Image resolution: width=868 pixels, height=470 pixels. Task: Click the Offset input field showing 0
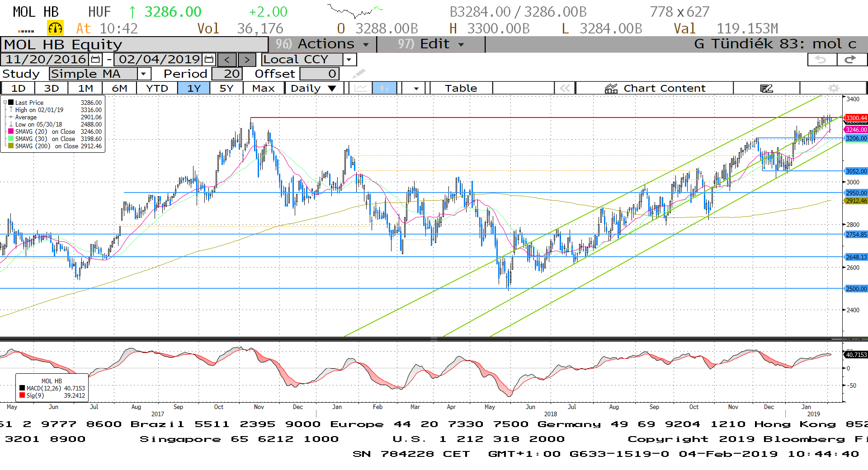(x=319, y=74)
